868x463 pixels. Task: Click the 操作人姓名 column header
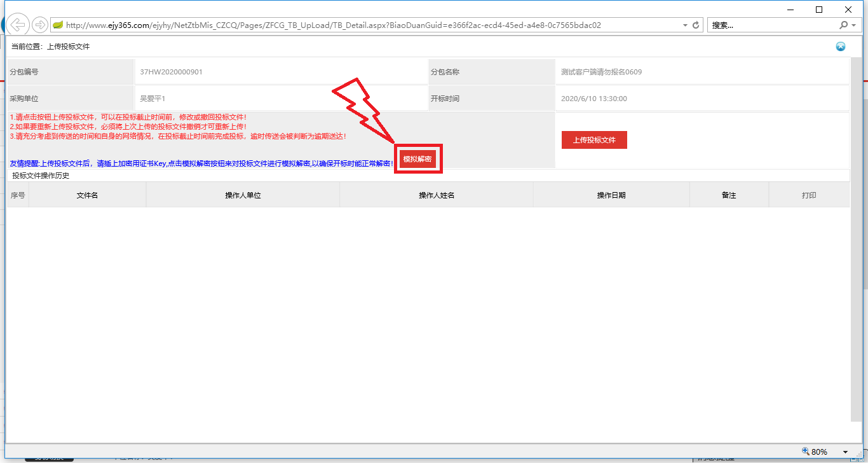pyautogui.click(x=437, y=195)
